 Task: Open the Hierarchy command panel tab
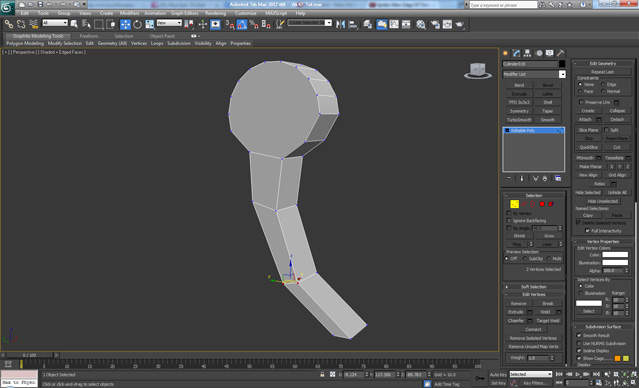click(x=528, y=53)
